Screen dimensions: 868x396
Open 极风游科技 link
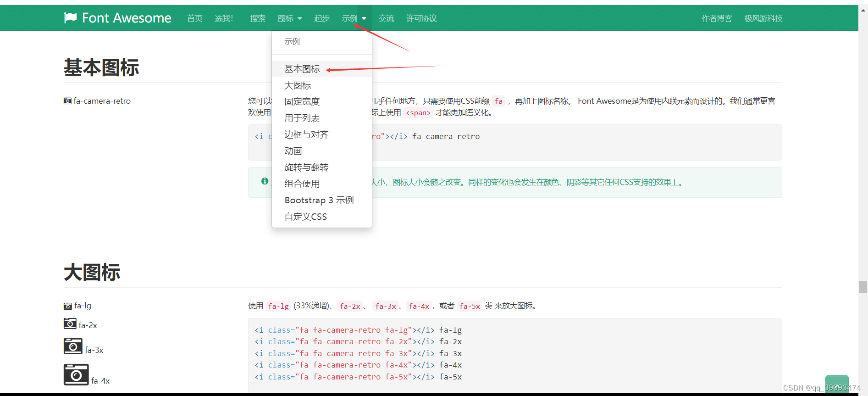click(763, 18)
